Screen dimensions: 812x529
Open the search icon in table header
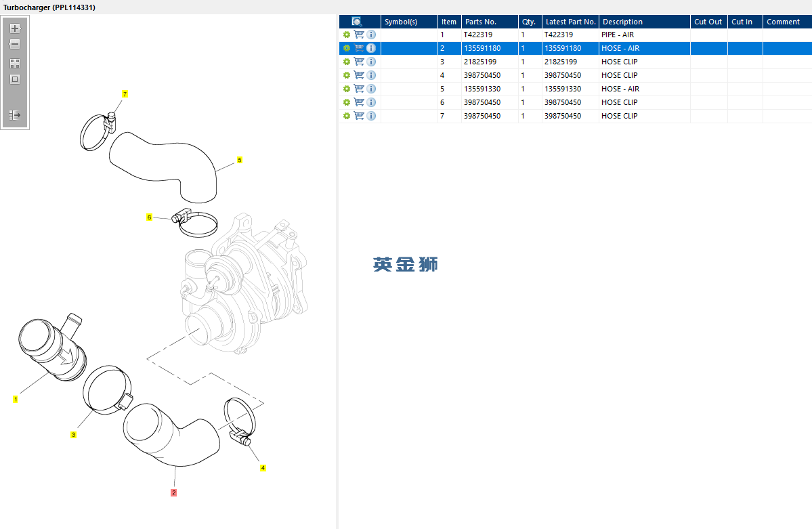[x=357, y=22]
